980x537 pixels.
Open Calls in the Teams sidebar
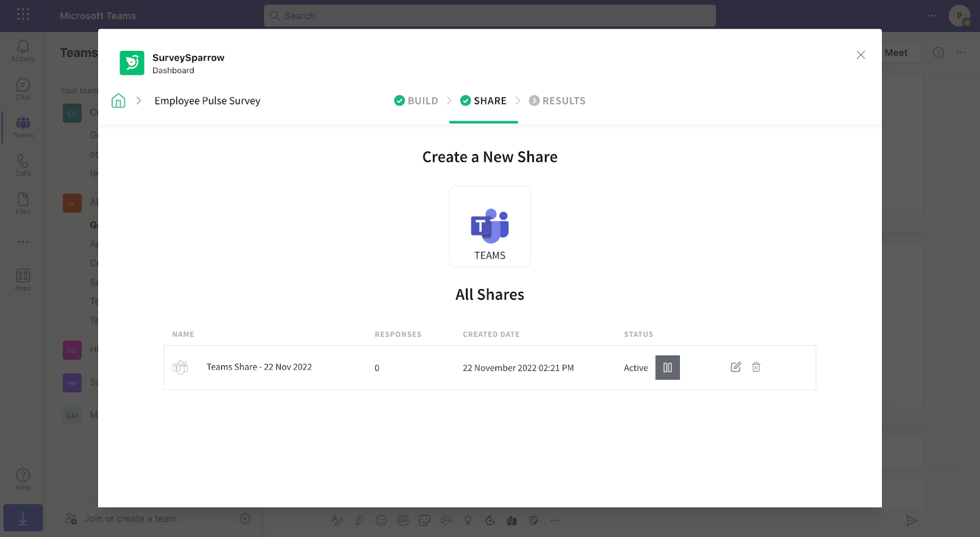point(23,166)
